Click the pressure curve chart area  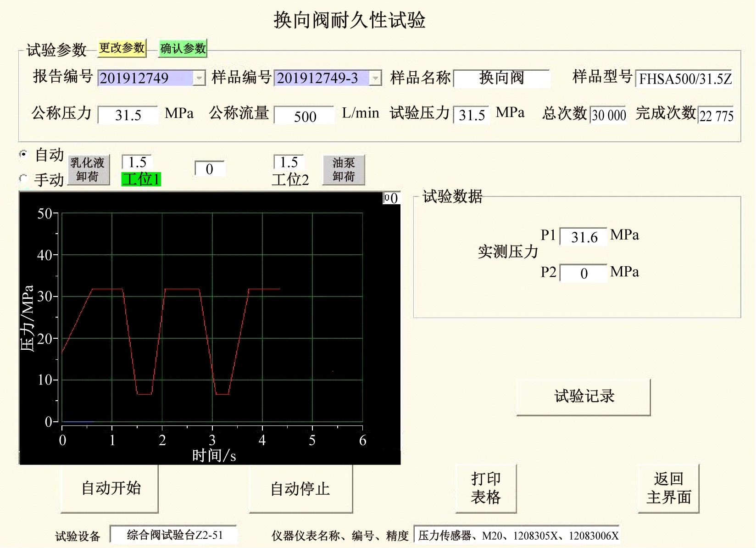coord(211,321)
